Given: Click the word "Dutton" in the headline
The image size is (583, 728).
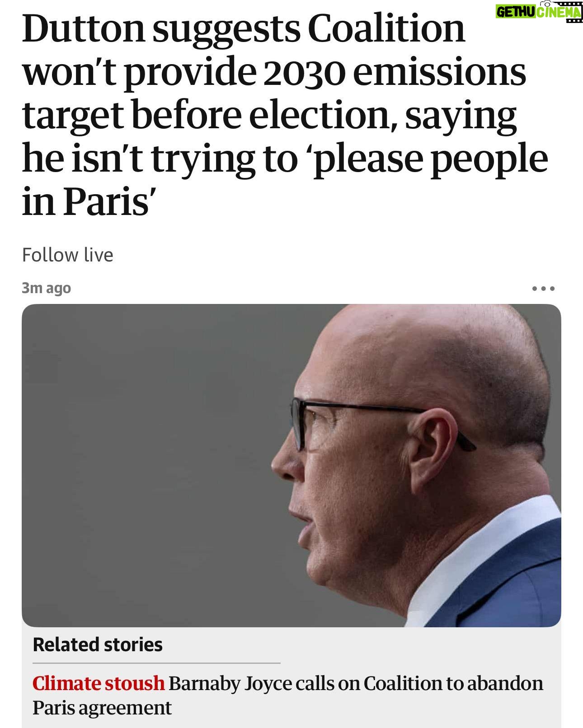Looking at the screenshot, I should [x=83, y=29].
